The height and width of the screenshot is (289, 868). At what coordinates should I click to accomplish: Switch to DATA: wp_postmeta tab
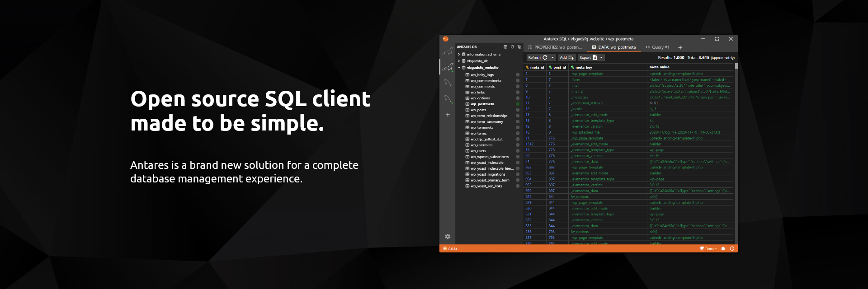(613, 47)
